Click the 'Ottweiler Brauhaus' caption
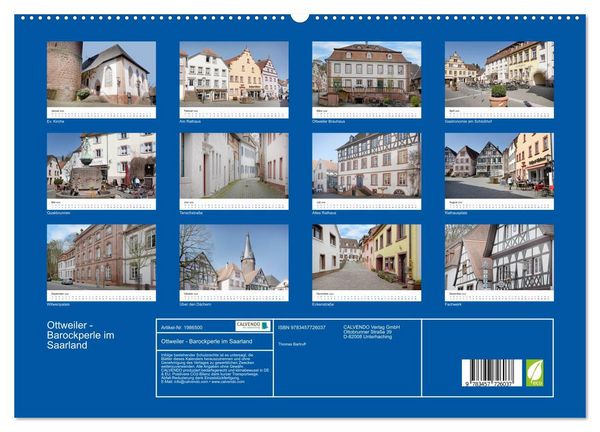Screen dimensions: 600x432 329,122
